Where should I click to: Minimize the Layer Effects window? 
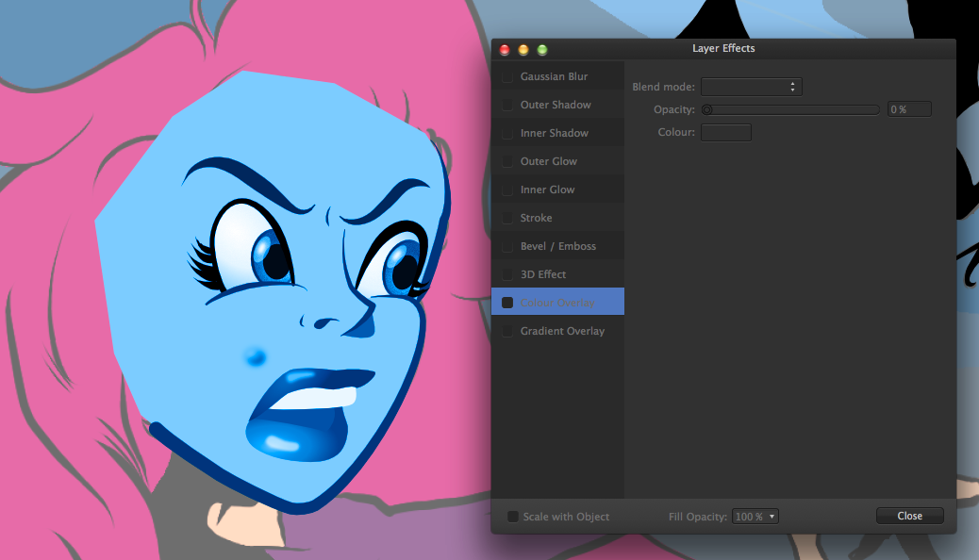[x=523, y=50]
